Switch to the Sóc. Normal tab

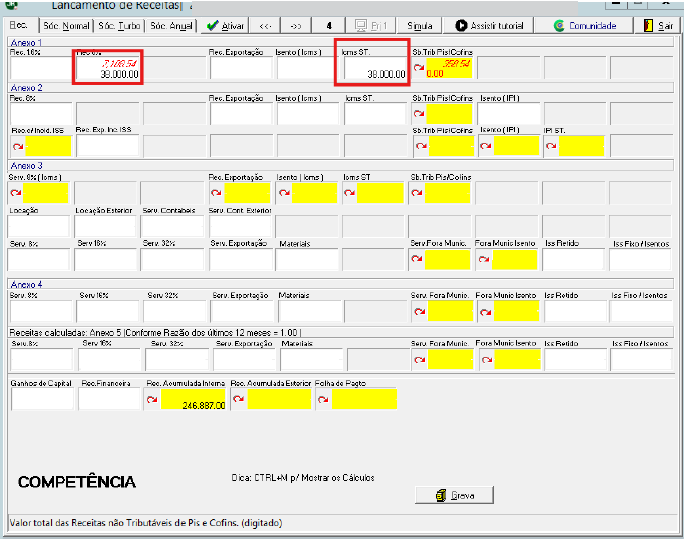tap(66, 26)
